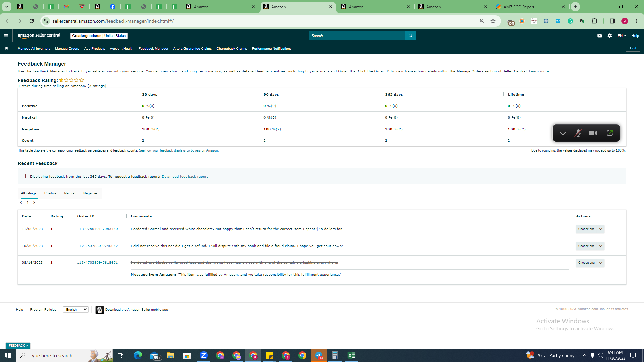Image resolution: width=644 pixels, height=362 pixels.
Task: Go to the next feedback page arrow
Action: pos(34,202)
